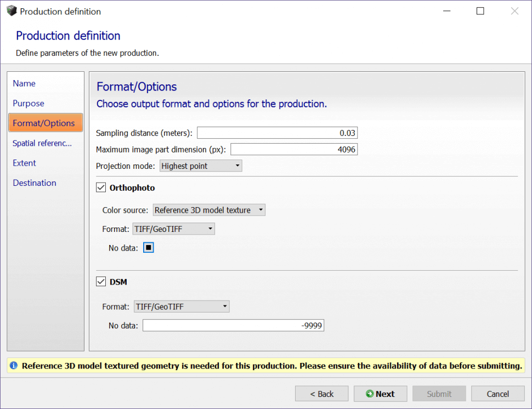
Task: Close the Production definition dialog
Action: pyautogui.click(x=514, y=11)
